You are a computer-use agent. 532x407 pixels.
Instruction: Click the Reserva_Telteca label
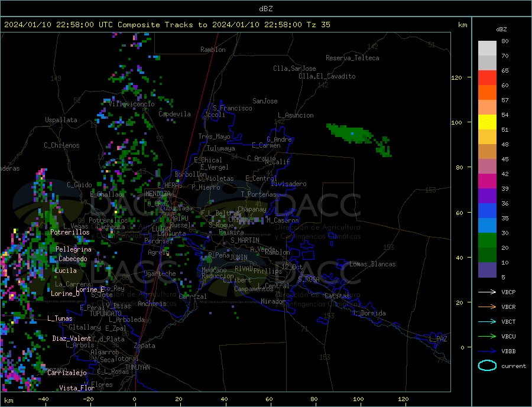(352, 58)
